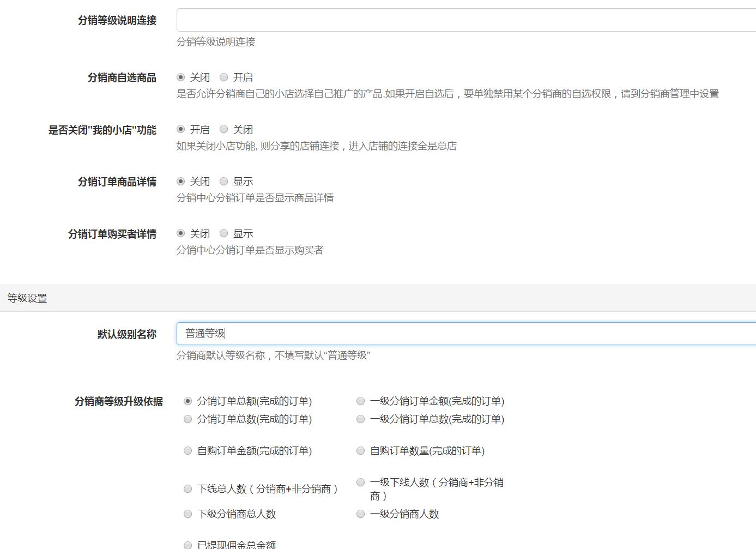Choose 一级下线人数（分销商+非分销商）option
Viewport: 756px width, 549px height.
click(360, 482)
